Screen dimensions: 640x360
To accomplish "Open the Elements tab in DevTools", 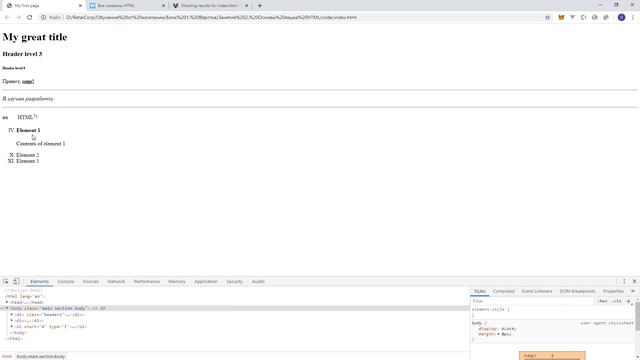I will 39,282.
